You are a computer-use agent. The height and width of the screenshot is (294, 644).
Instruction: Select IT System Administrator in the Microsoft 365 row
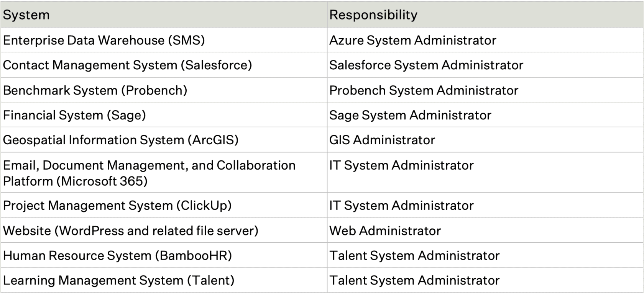click(x=401, y=165)
